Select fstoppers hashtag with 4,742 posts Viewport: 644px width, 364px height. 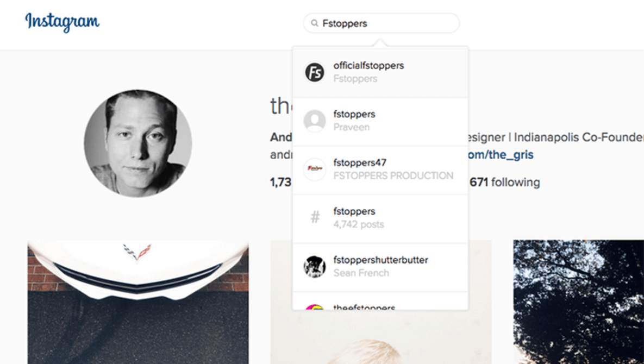pyautogui.click(x=380, y=218)
